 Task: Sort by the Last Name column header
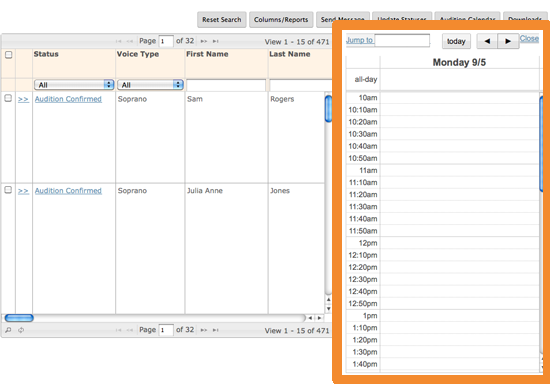tap(290, 54)
